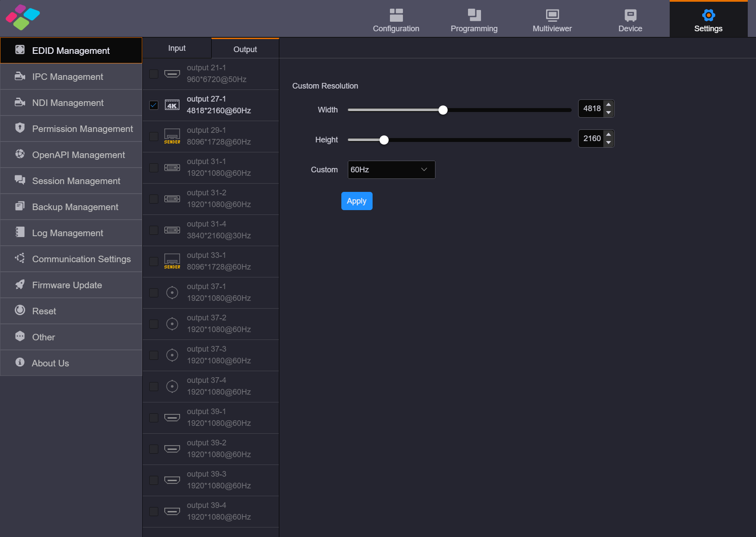This screenshot has width=756, height=537.
Task: Click the Width slider handle
Action: click(443, 110)
